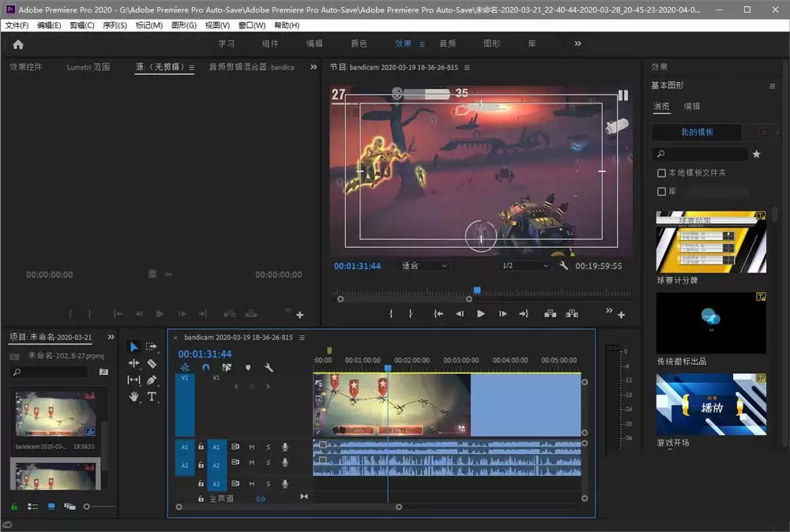Enable the 本地模板文件夹 checkbox
The width and height of the screenshot is (790, 532).
tap(661, 173)
